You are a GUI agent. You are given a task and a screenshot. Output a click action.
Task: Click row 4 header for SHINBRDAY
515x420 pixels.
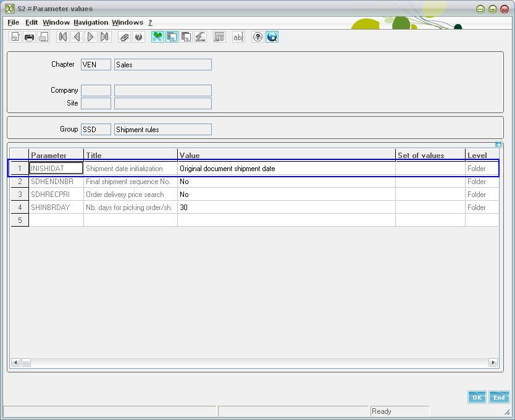pyautogui.click(x=20, y=208)
